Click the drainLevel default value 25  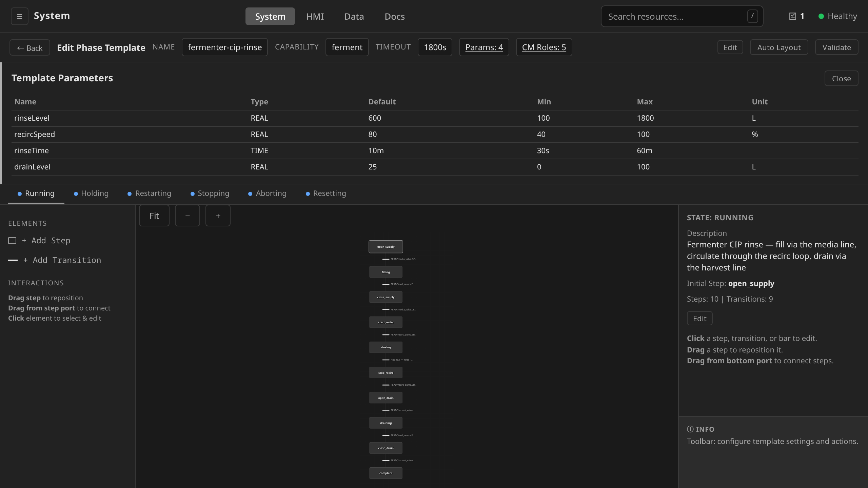pyautogui.click(x=373, y=167)
